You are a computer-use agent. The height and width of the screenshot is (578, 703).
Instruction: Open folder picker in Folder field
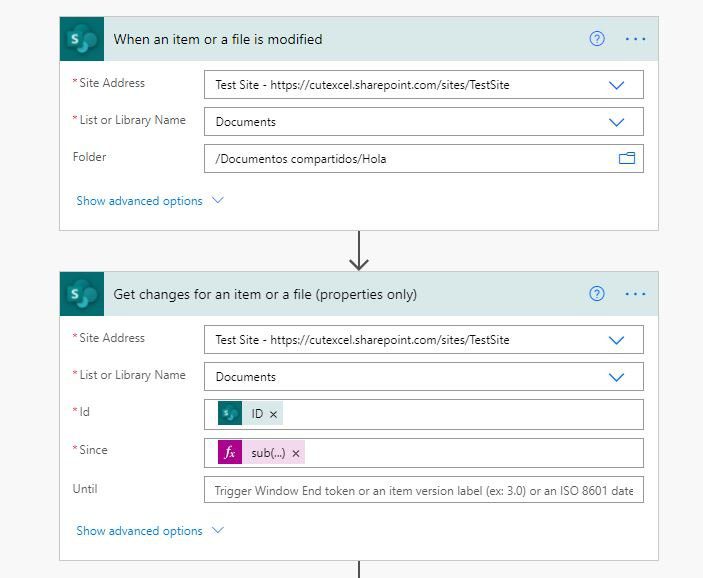click(627, 158)
